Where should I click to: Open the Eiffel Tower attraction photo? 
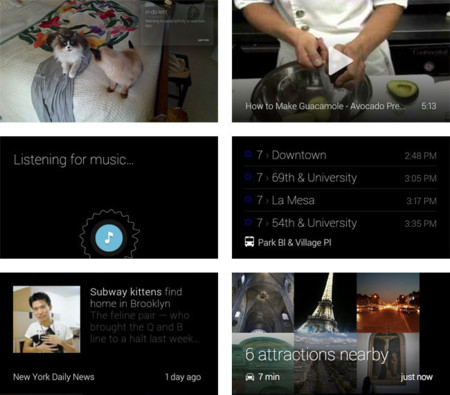[x=325, y=303]
